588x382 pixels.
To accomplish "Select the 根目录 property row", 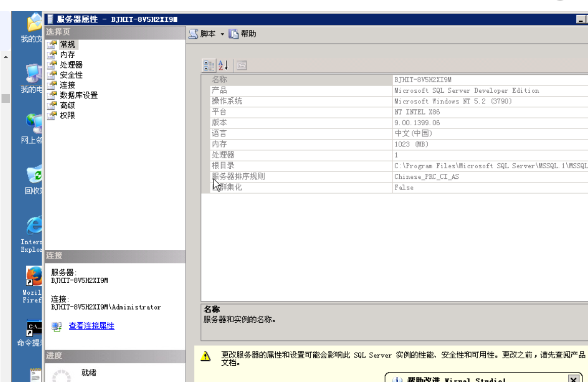I will pos(395,166).
